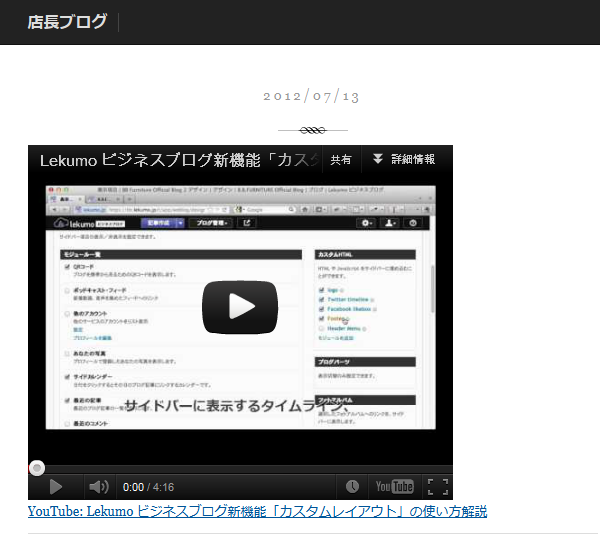Click the play icon in video controls

pos(56,487)
